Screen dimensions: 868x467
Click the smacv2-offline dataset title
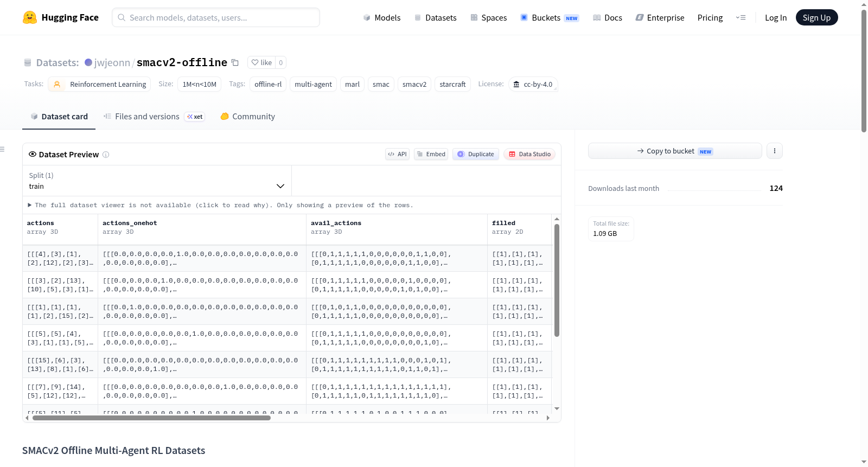tap(182, 62)
